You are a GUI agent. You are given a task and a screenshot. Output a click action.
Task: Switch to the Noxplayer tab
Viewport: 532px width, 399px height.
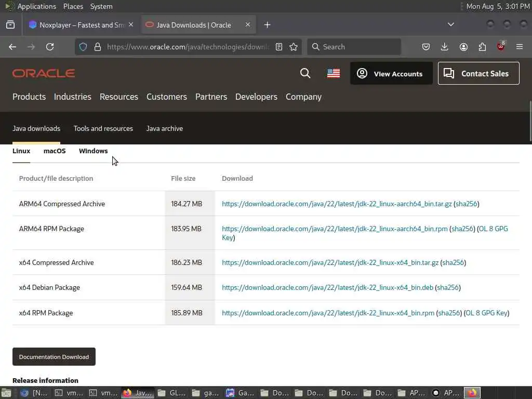(x=82, y=25)
